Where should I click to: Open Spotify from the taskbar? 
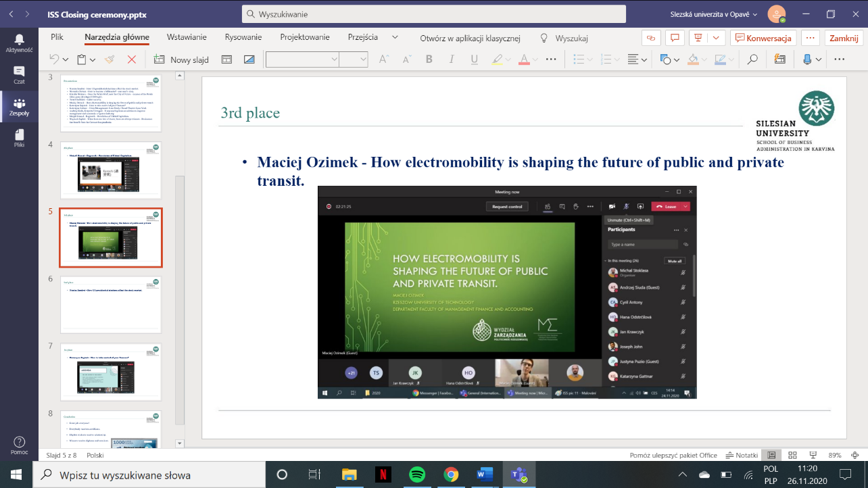click(416, 474)
